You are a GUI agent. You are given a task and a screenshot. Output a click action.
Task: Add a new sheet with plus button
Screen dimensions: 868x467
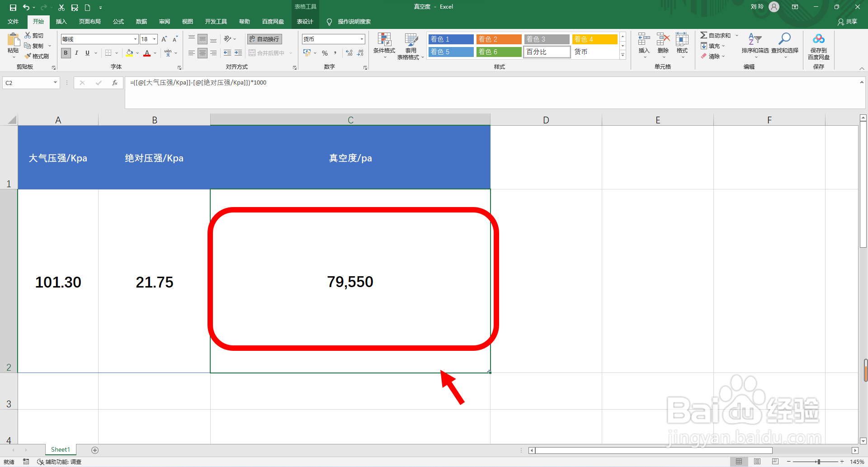(95, 450)
